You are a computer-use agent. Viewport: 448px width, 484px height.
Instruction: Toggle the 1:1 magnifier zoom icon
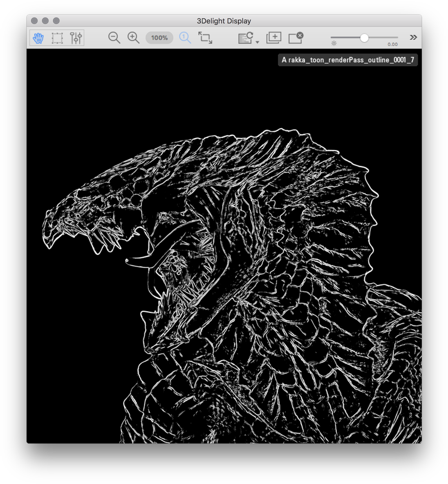[185, 38]
